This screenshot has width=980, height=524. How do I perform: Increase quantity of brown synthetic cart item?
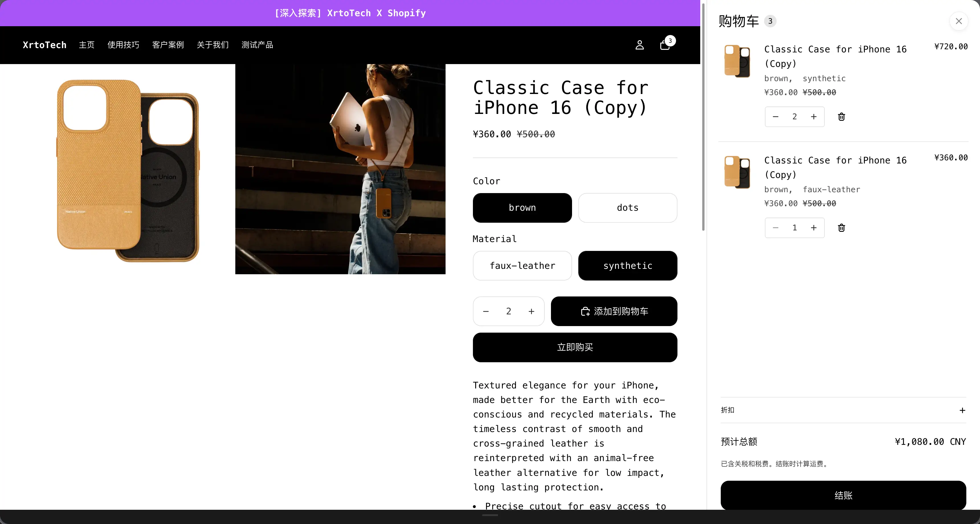[x=814, y=117]
